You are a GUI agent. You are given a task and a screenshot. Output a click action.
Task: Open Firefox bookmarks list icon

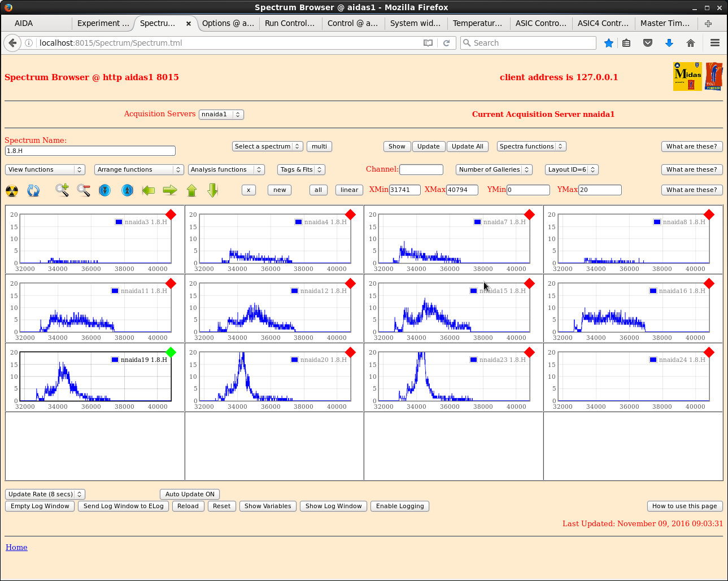click(x=626, y=43)
